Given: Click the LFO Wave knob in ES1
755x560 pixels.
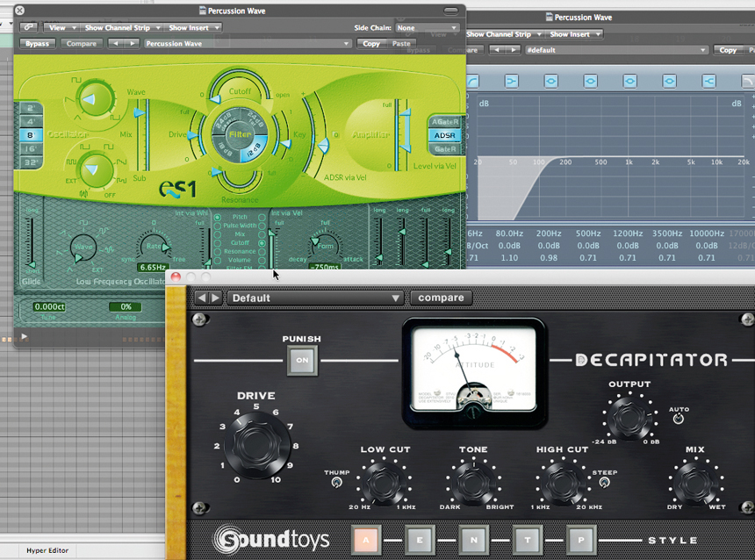Looking at the screenshot, I should [83, 248].
